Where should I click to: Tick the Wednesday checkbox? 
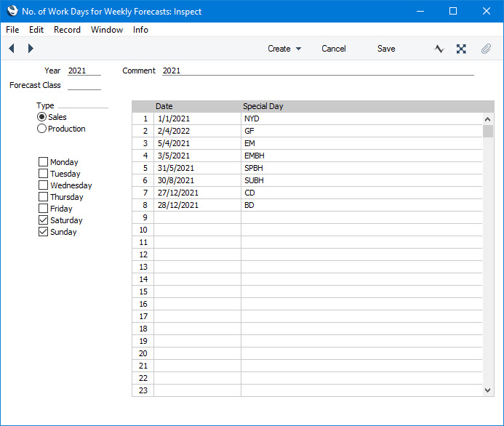[x=43, y=185]
